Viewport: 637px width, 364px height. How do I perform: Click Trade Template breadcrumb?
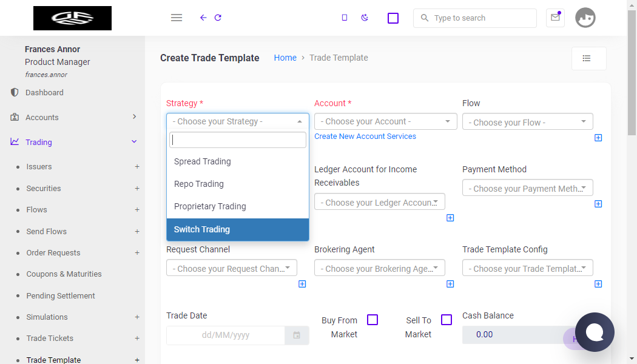click(x=339, y=58)
